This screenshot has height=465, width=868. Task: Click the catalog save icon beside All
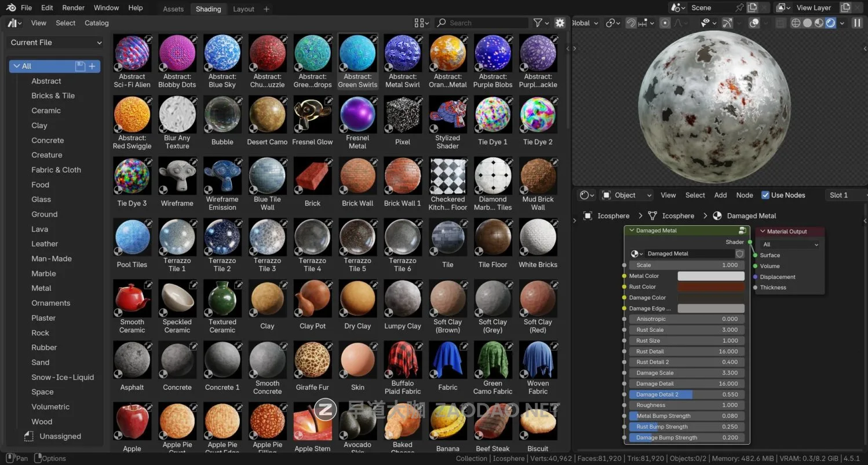point(80,66)
